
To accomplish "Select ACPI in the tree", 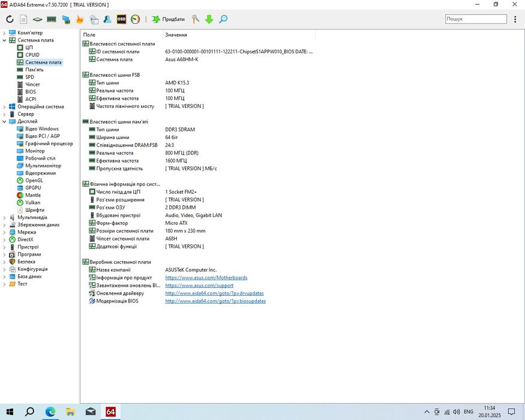I will (x=31, y=99).
